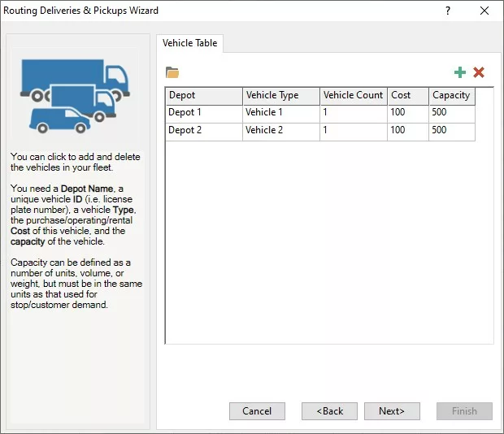Click the Cost column header

(407, 96)
